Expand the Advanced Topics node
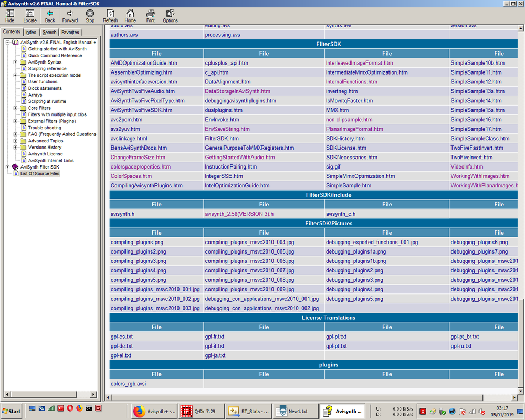 click(x=15, y=141)
